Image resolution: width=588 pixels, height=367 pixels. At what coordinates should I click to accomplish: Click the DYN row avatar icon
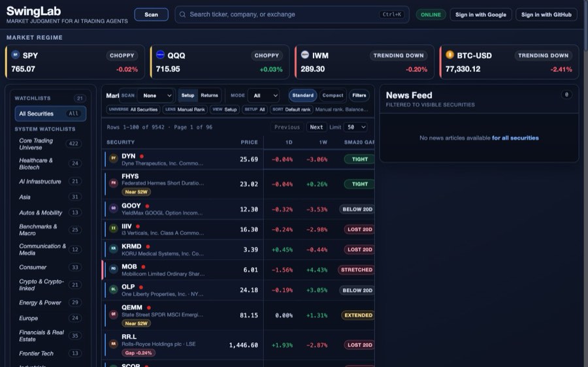[113, 158]
